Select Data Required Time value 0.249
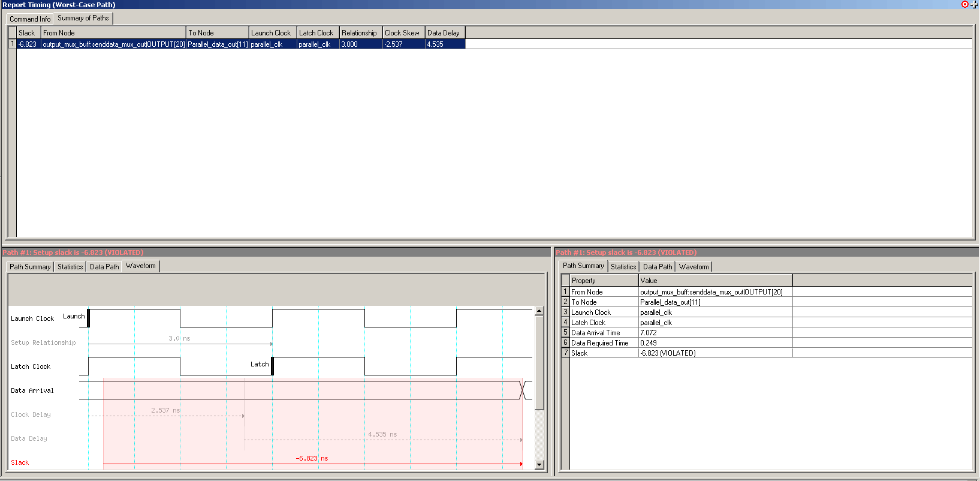The image size is (980, 481). (716, 343)
